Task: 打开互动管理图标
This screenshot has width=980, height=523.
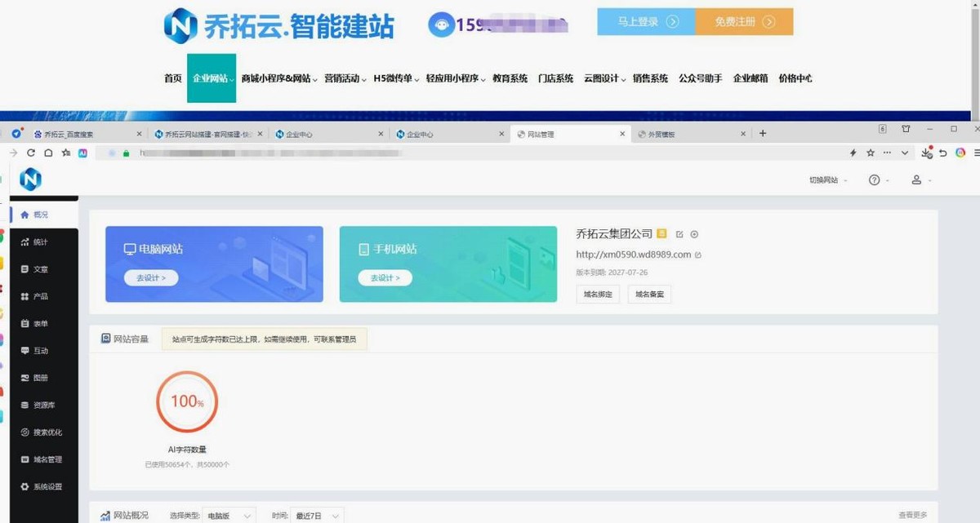Action: pyautogui.click(x=24, y=350)
